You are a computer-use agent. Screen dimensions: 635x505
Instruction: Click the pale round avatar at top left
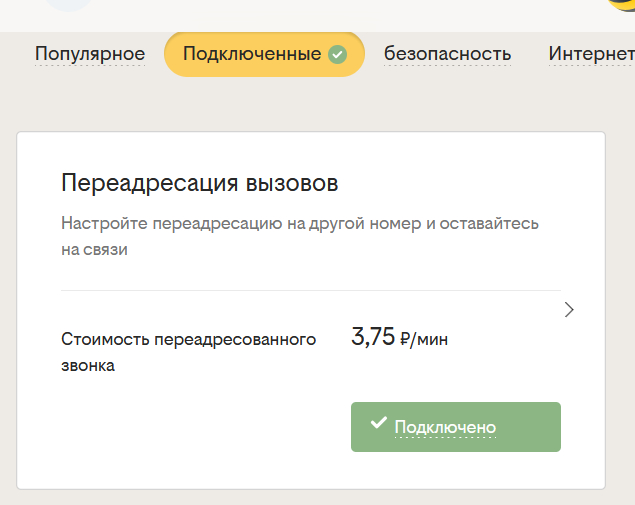(x=70, y=4)
